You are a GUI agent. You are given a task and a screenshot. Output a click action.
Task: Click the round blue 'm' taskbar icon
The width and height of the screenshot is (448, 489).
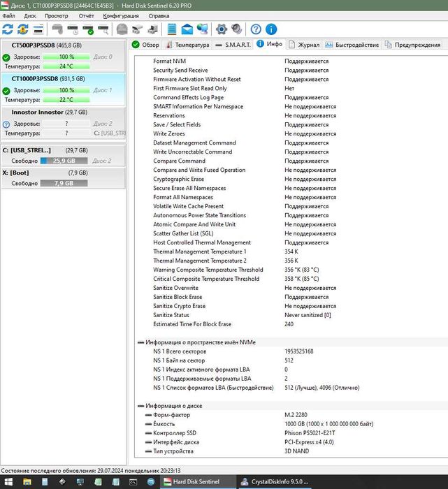pos(151,482)
